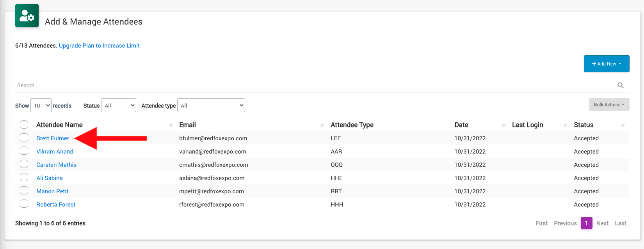Open the Show records count dropdown

41,106
